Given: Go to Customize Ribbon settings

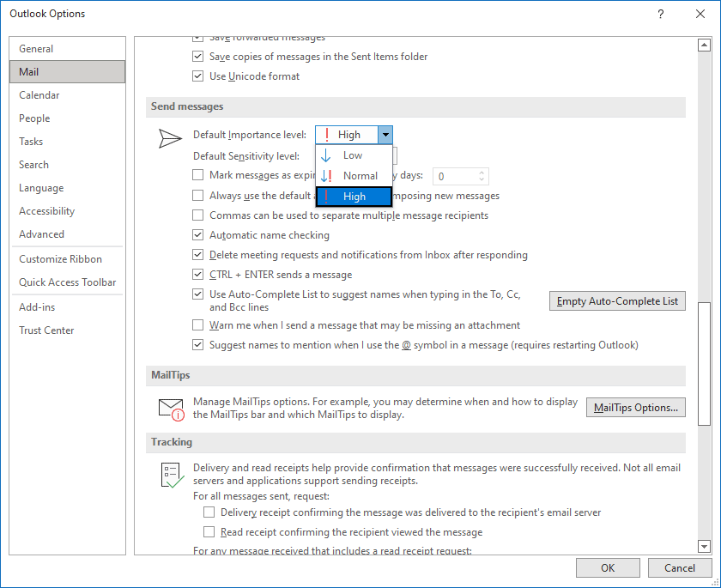Looking at the screenshot, I should pyautogui.click(x=60, y=259).
